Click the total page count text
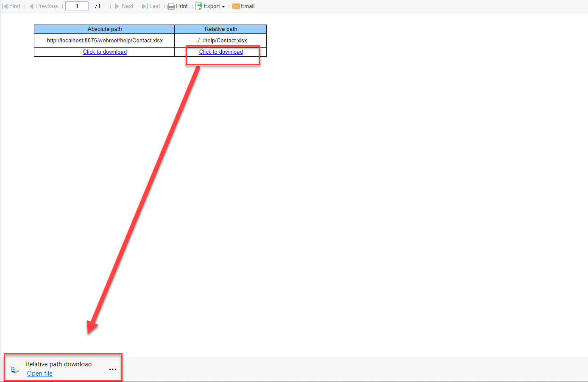This screenshot has height=382, width=588. pos(98,6)
